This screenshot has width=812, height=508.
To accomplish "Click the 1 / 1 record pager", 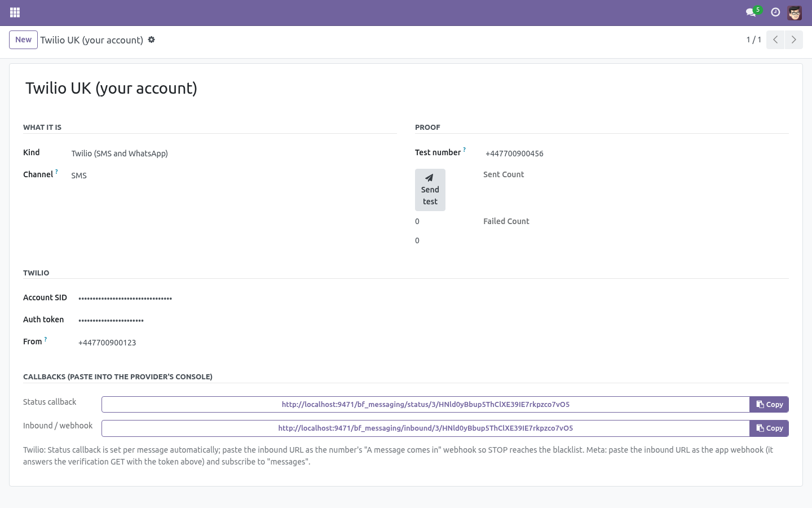I will (754, 40).
